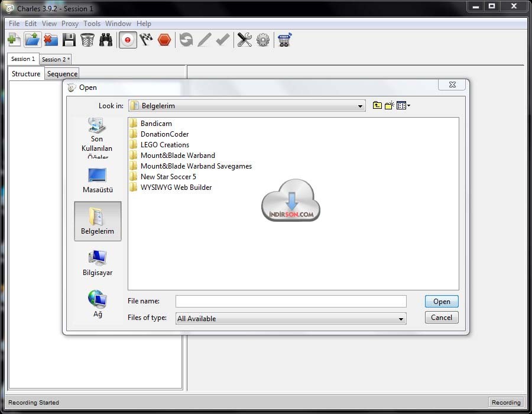Select the New Star Soccer 5 folder
Screen dimensions: 532x414
click(x=163, y=177)
